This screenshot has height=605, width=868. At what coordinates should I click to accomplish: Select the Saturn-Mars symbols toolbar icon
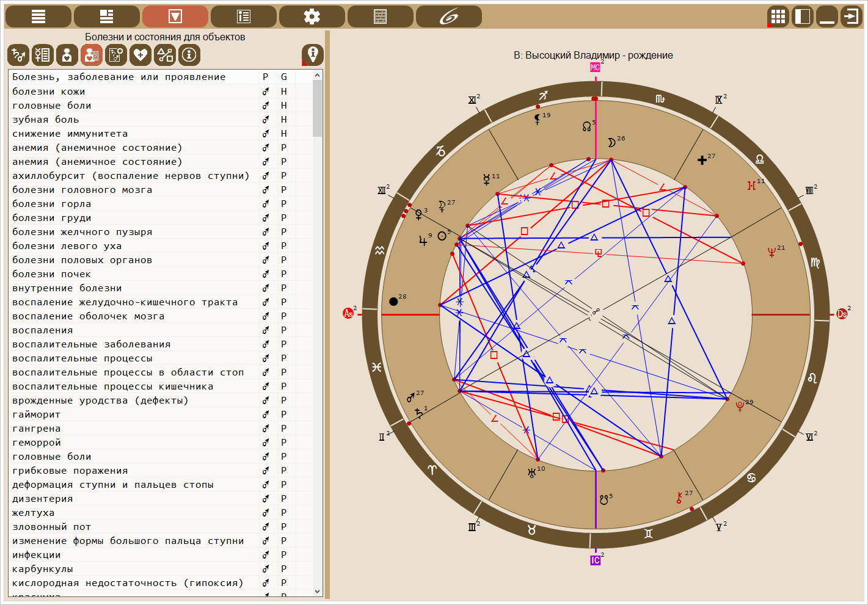[18, 55]
